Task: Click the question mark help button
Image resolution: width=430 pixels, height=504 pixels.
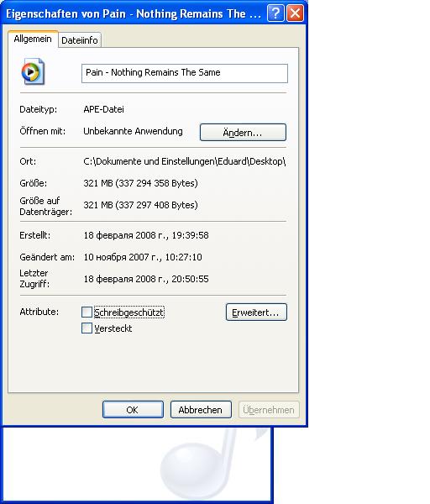Action: coord(275,13)
